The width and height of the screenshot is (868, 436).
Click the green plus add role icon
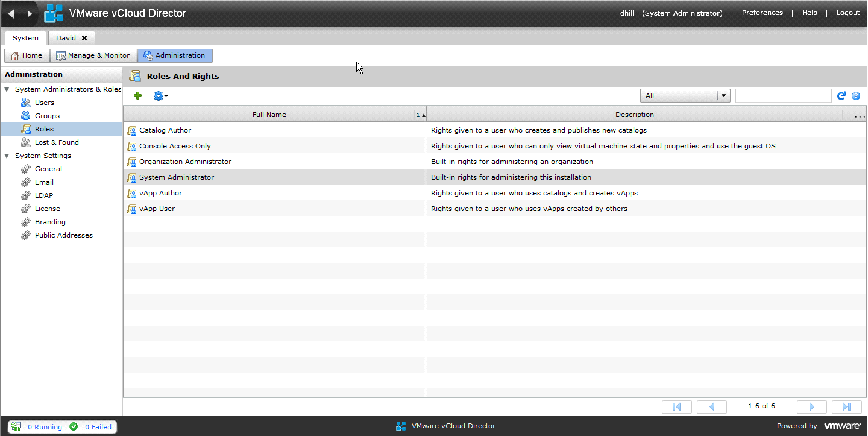click(x=138, y=96)
